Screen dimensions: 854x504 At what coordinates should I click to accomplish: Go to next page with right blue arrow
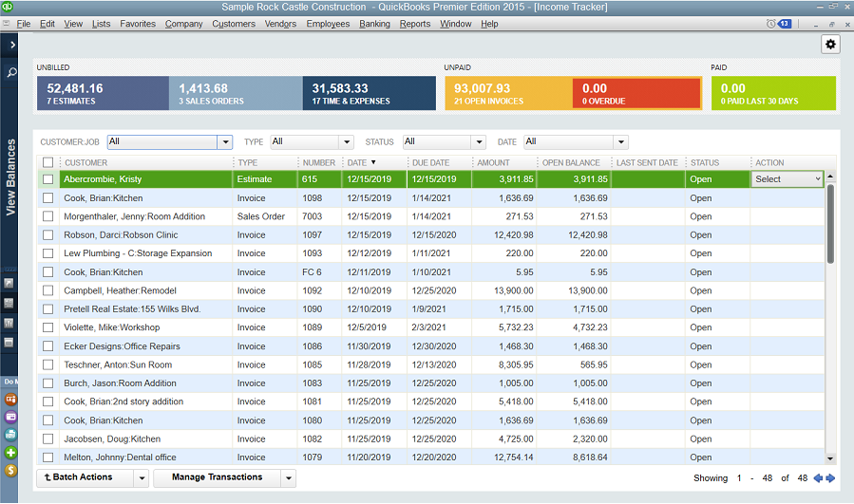click(x=830, y=477)
